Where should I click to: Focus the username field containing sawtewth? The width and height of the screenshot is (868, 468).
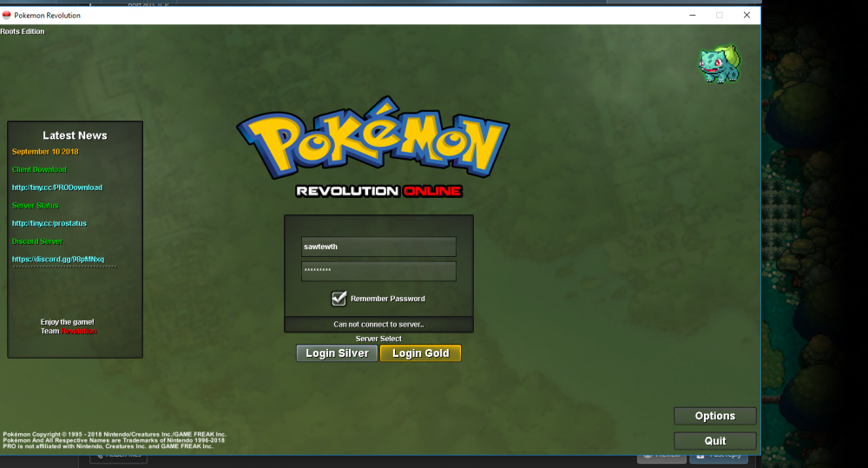pyautogui.click(x=378, y=247)
